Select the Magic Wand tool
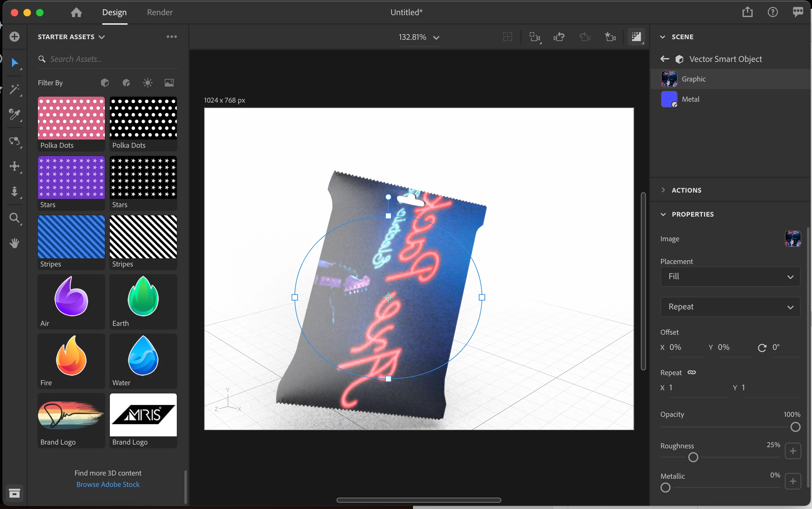812x509 pixels. tap(15, 89)
